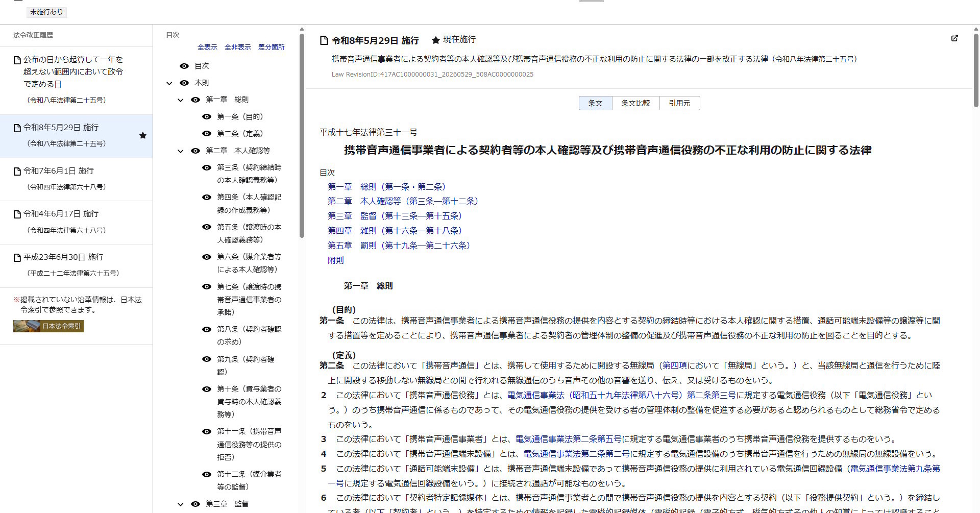Click document icon of 平成23年6月30日 施行 history entry

pos(17,257)
